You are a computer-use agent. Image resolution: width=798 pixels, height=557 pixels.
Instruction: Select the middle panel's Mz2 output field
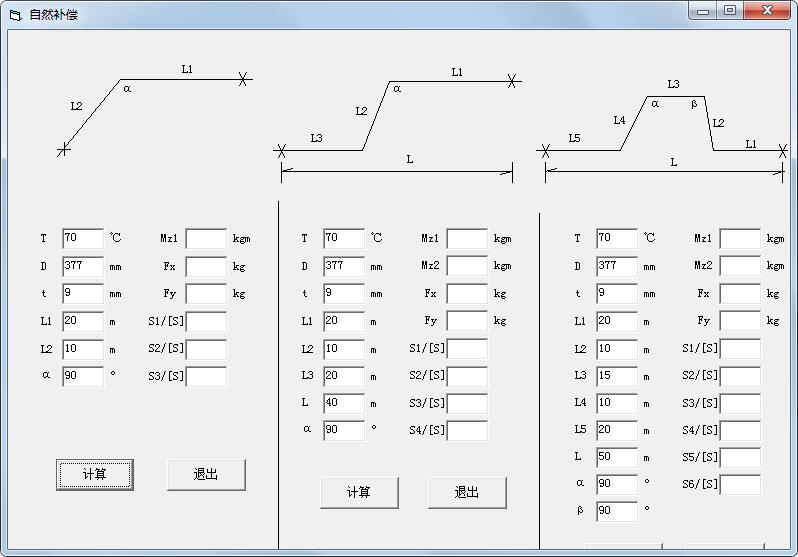pos(467,266)
